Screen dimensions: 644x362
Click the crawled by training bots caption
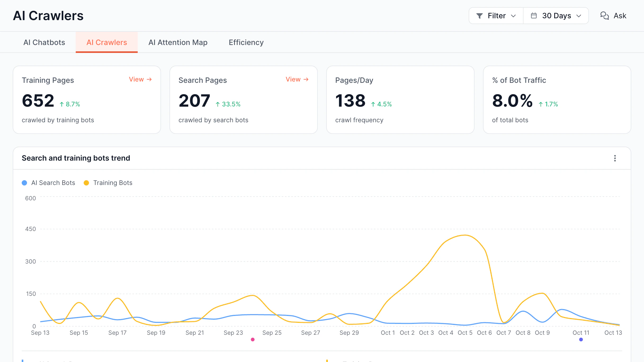(58, 120)
